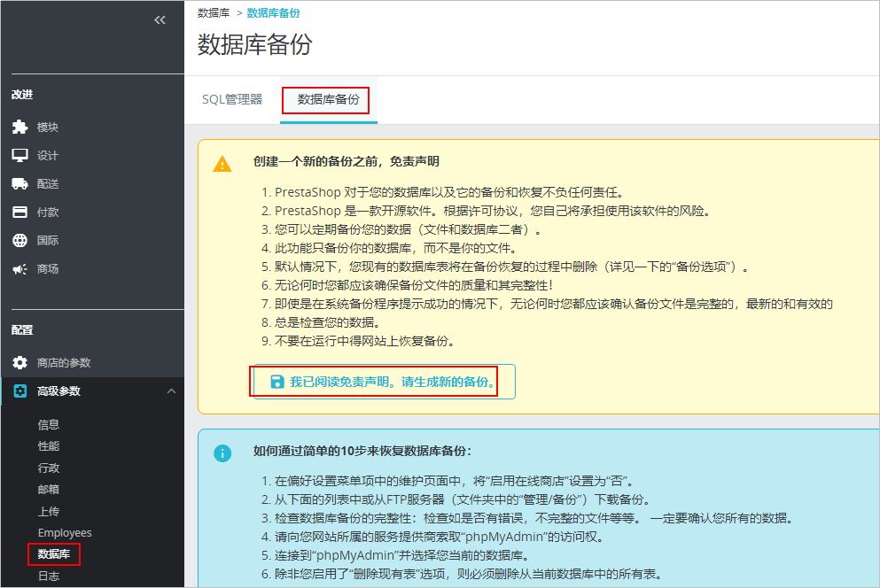Collapse the sidebar with double chevron icon
880x588 pixels.
[160, 19]
